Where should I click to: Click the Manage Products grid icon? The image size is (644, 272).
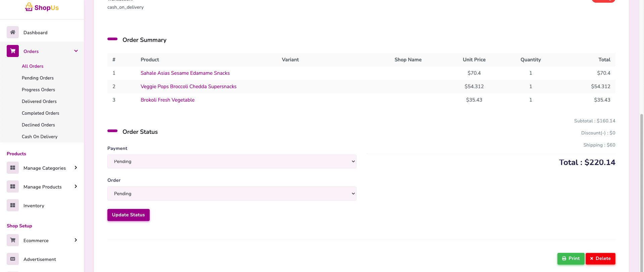[13, 186]
